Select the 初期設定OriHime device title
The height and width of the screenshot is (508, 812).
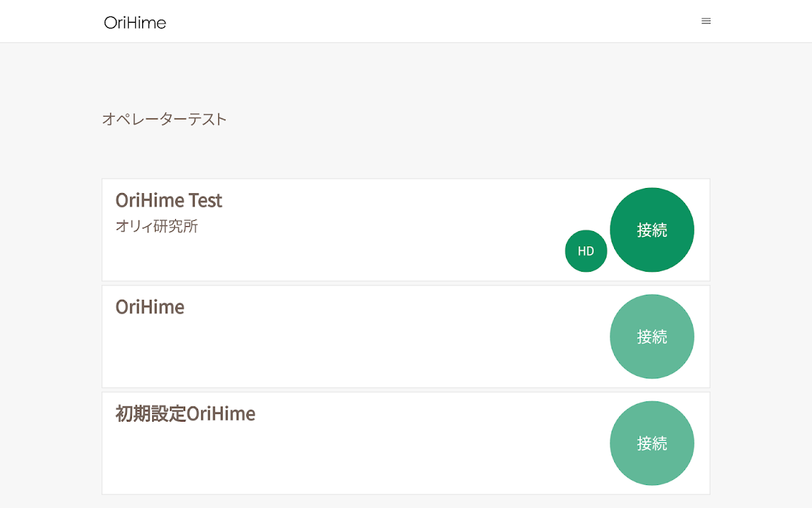click(185, 413)
